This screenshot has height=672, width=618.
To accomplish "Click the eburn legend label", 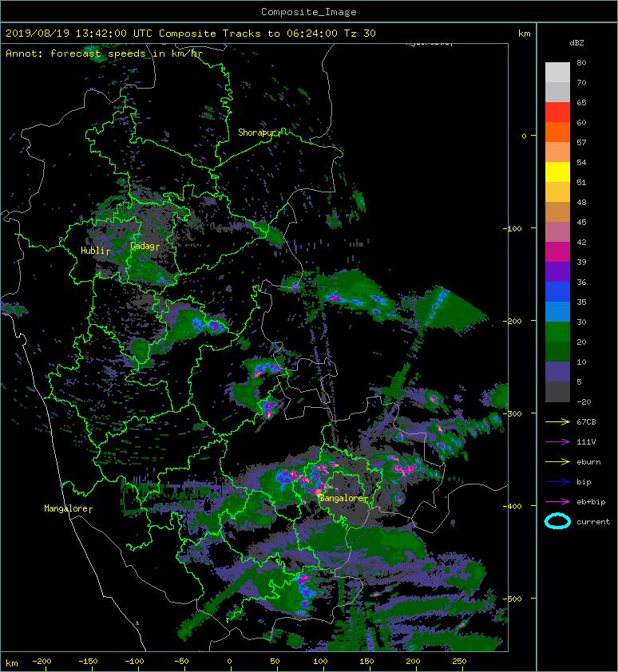I will (588, 462).
